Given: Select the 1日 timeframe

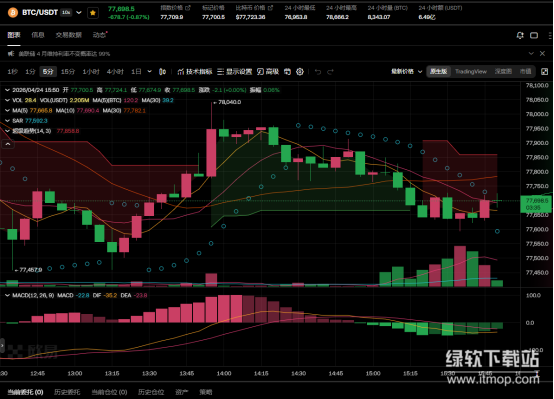Looking at the screenshot, I should pos(136,72).
